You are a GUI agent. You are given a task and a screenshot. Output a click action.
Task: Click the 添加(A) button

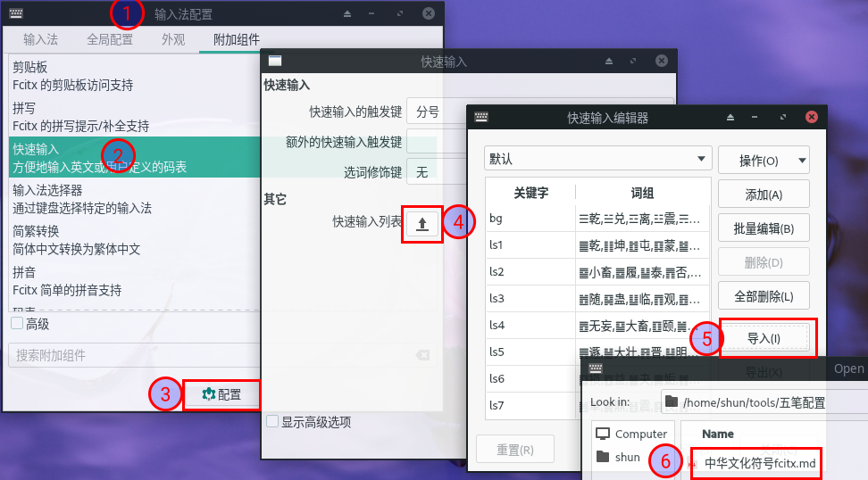click(764, 194)
